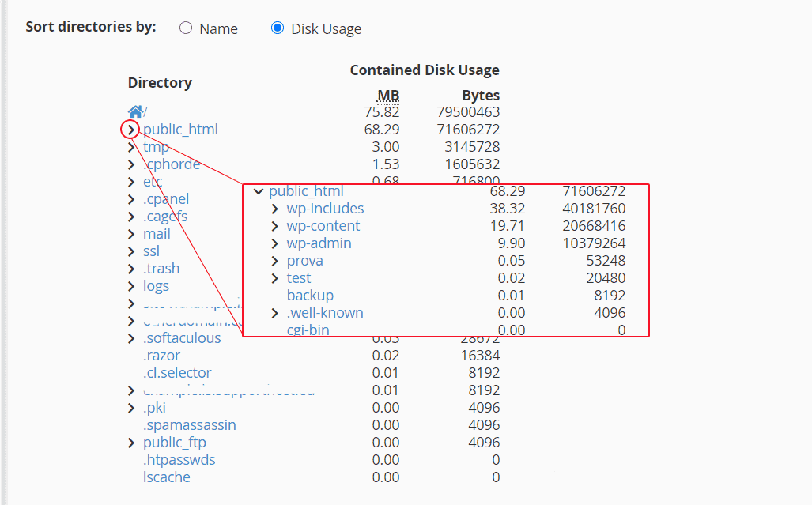The height and width of the screenshot is (505, 812).
Task: Select the Disk Usage sort option
Action: point(278,28)
